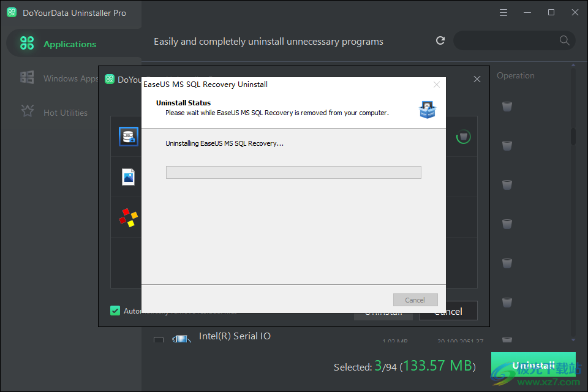Screen dimensions: 588x392
Task: Select the Intel(R) Serial IO entry
Action: pyautogui.click(x=235, y=336)
